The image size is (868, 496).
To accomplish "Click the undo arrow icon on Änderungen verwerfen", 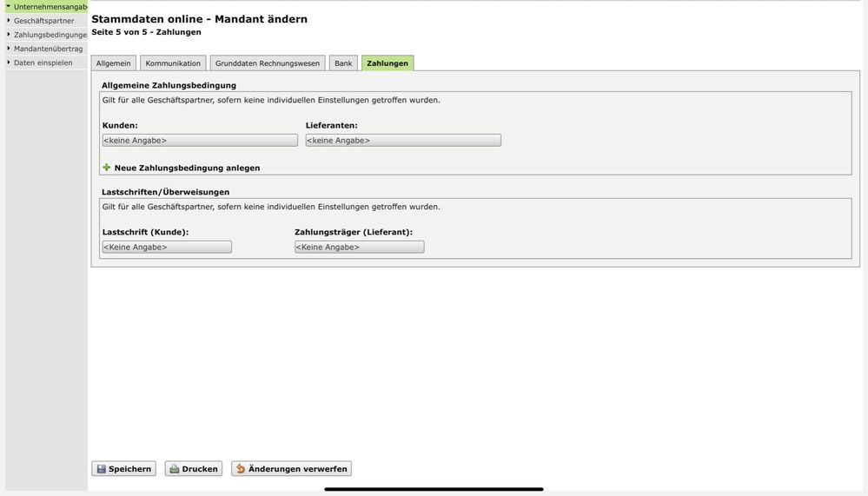I will pos(241,469).
